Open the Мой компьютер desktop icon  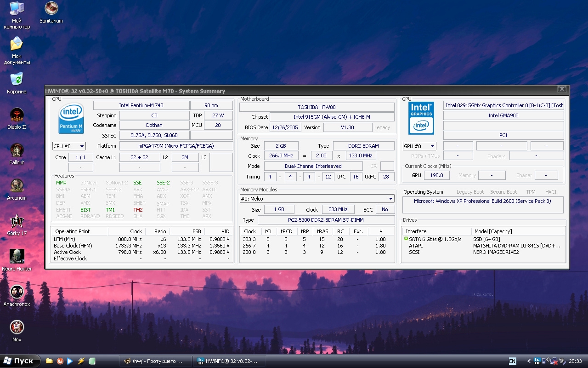point(17,15)
